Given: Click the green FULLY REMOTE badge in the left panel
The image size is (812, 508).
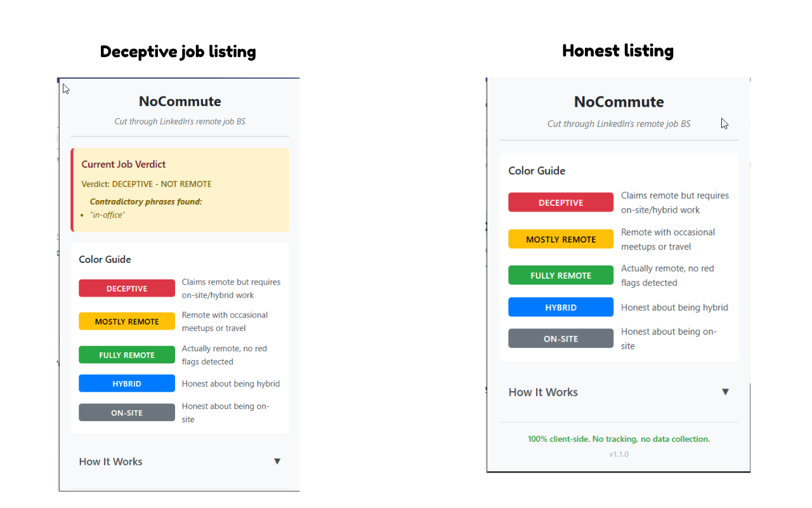Looking at the screenshot, I should 126,355.
